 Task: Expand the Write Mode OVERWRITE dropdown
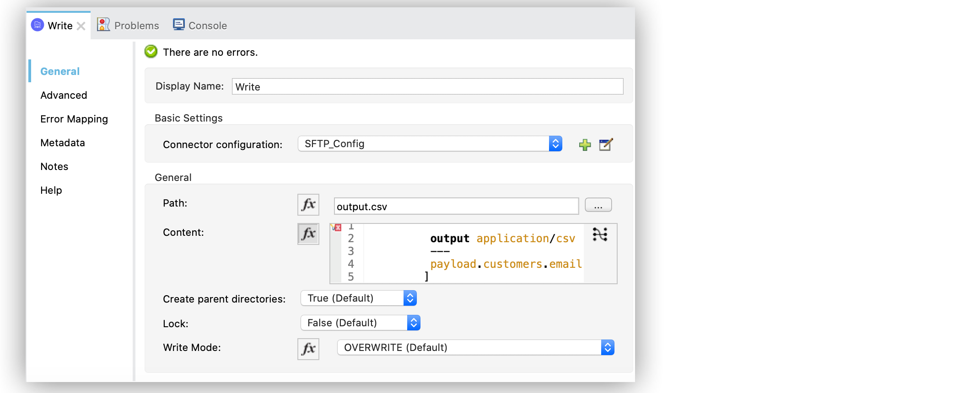tap(607, 348)
